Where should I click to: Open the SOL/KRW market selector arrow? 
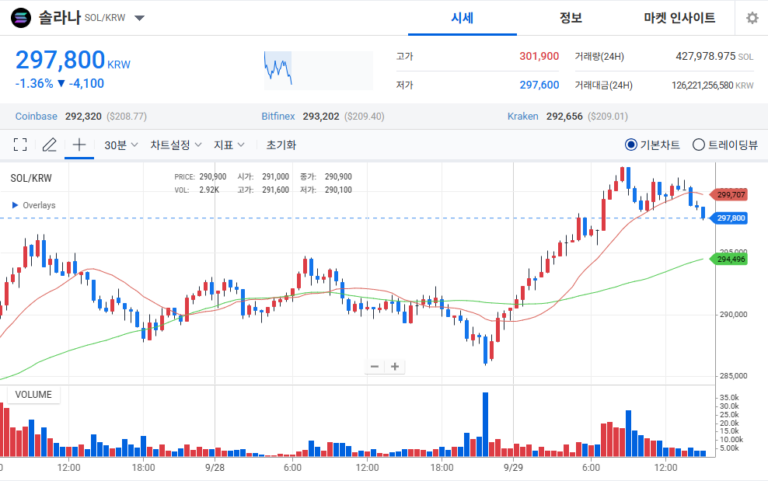click(140, 18)
